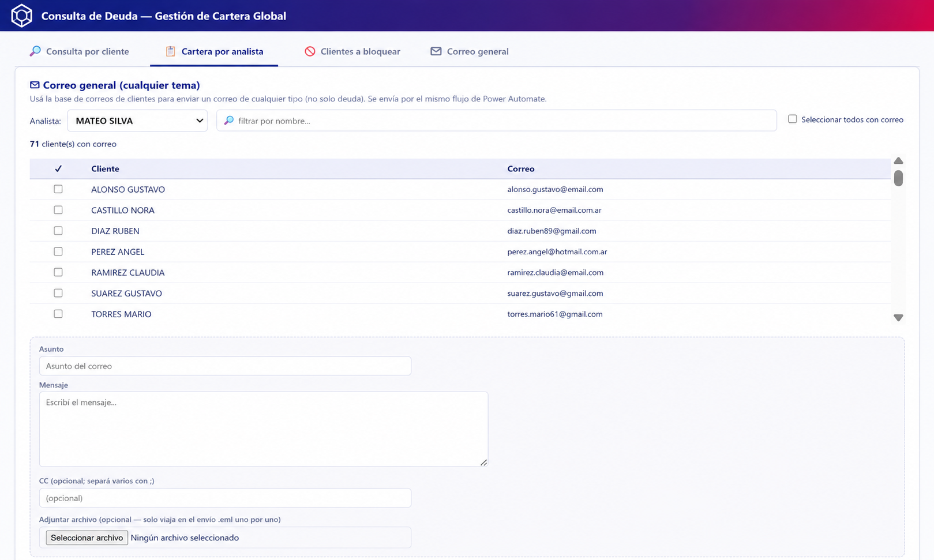Click the email torres.mario61@gmail.com
This screenshot has height=560, width=934.
pos(555,314)
